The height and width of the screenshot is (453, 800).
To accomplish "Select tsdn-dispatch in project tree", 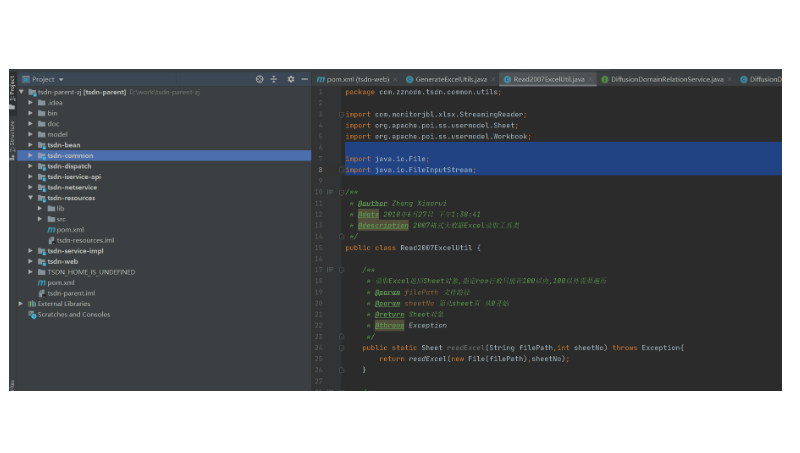I will [x=69, y=166].
